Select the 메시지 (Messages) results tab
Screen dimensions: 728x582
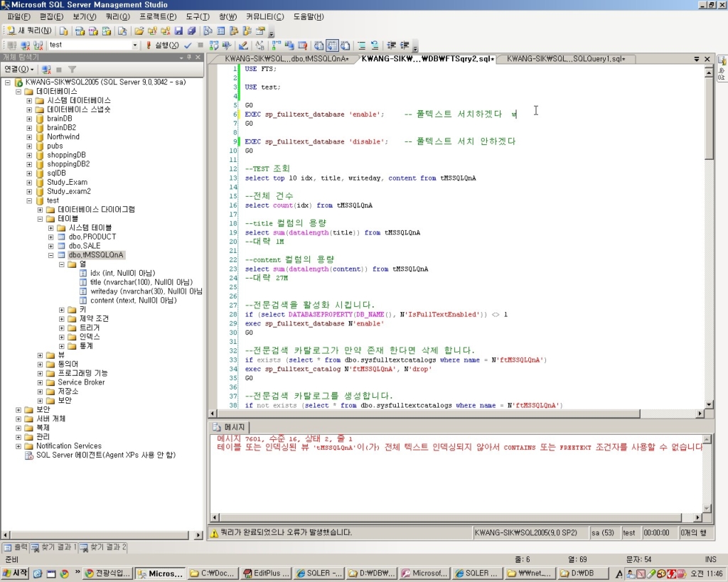coord(230,427)
